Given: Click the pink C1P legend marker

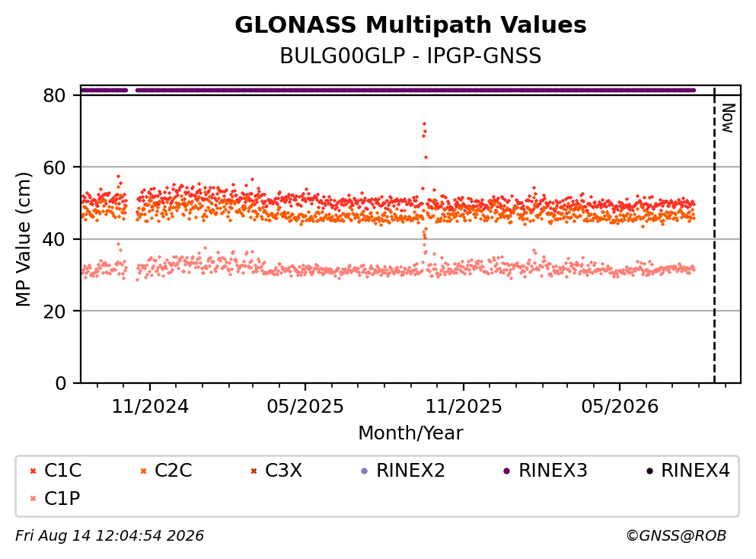Looking at the screenshot, I should 33,499.
